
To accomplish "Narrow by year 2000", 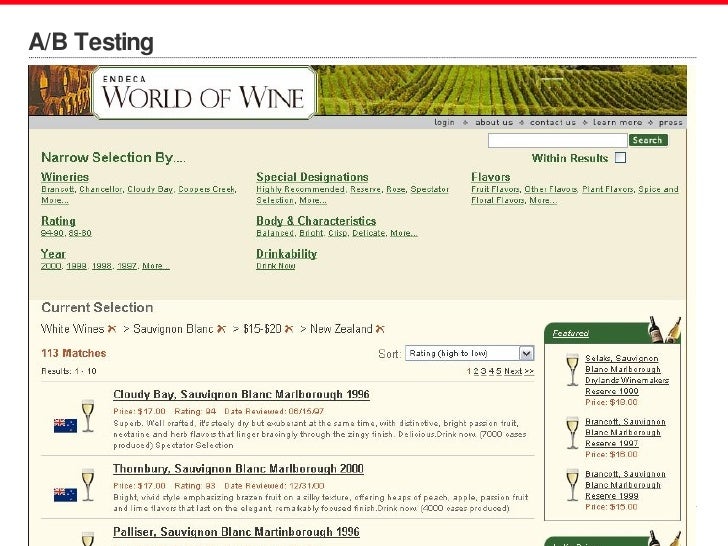I will [51, 266].
